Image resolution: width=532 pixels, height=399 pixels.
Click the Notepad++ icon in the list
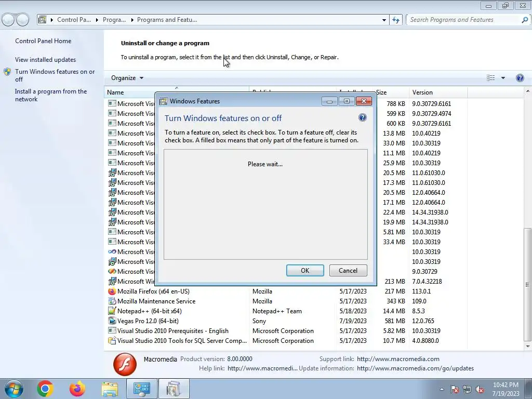112,311
